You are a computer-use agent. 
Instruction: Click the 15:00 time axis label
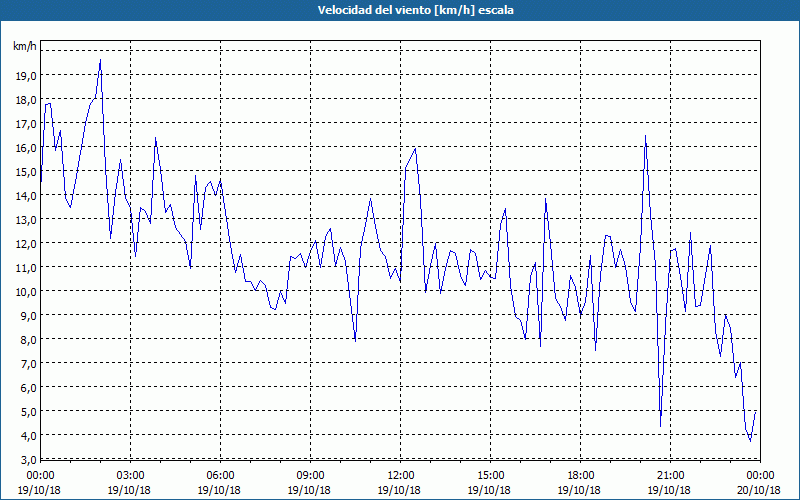490,476
